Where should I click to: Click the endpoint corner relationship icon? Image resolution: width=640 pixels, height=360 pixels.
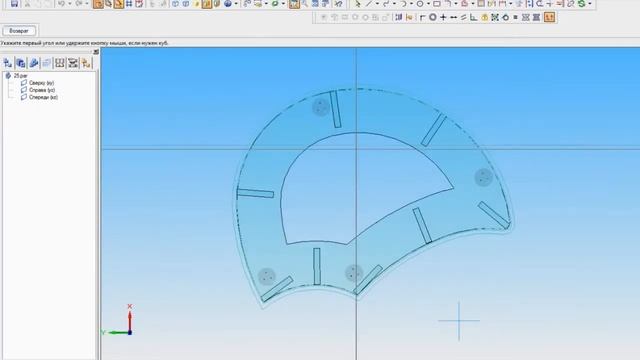point(422,17)
